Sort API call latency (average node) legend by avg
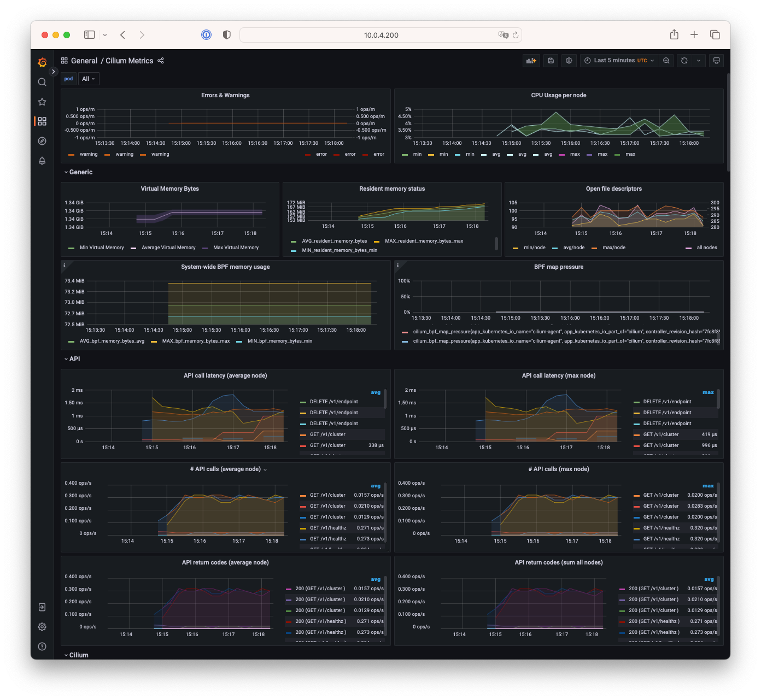The height and width of the screenshot is (700, 761). click(x=376, y=392)
